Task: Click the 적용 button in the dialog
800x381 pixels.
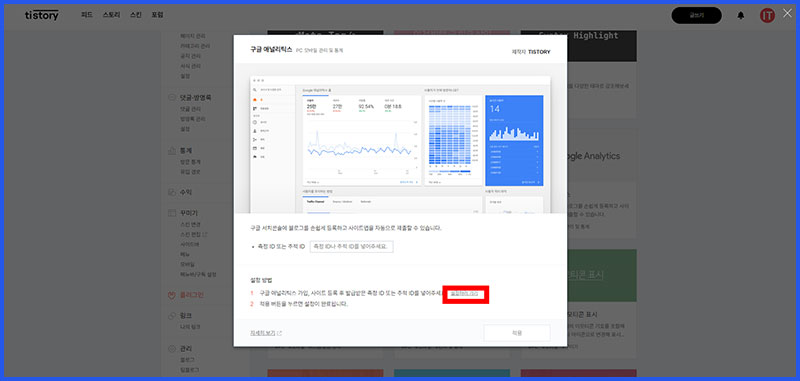Action: (x=517, y=333)
